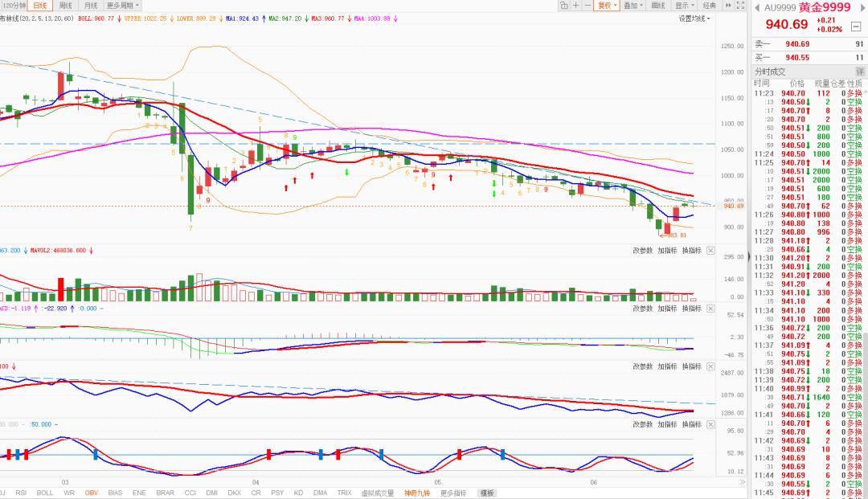Viewport: 868px width, 499px height.
Task: Go to previous instrument with left arrow
Action: click(757, 8)
